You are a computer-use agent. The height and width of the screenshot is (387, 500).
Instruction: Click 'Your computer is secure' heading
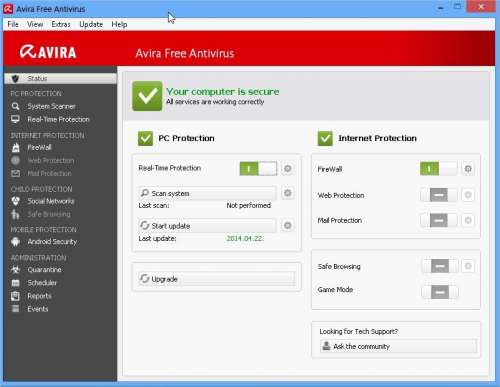[223, 91]
